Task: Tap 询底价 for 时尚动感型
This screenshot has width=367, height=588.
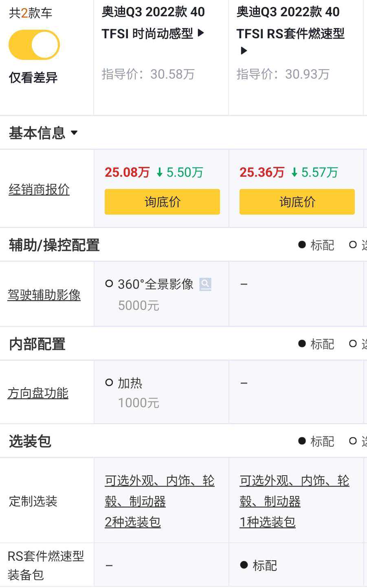Action: click(162, 202)
